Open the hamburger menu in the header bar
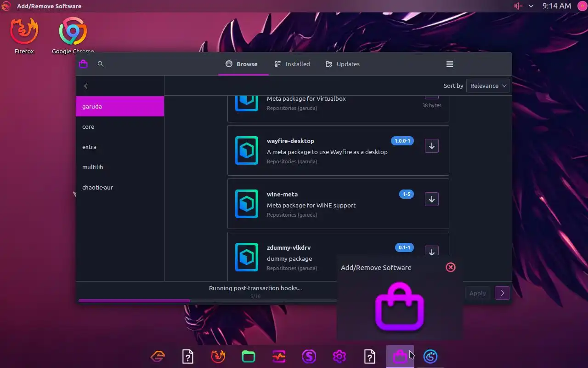 [x=450, y=64]
